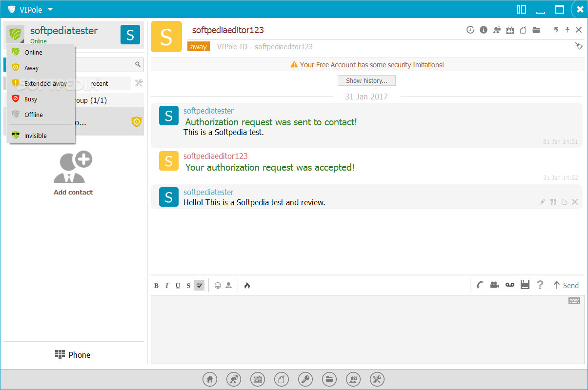The image size is (588, 390).
Task: Start a voice call with phone icon
Action: [480, 285]
